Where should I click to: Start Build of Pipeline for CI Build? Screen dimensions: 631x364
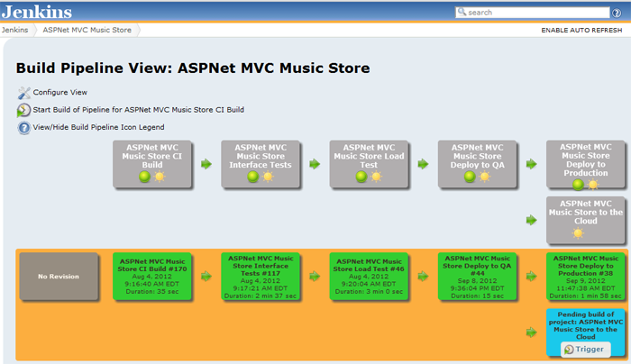(x=139, y=109)
